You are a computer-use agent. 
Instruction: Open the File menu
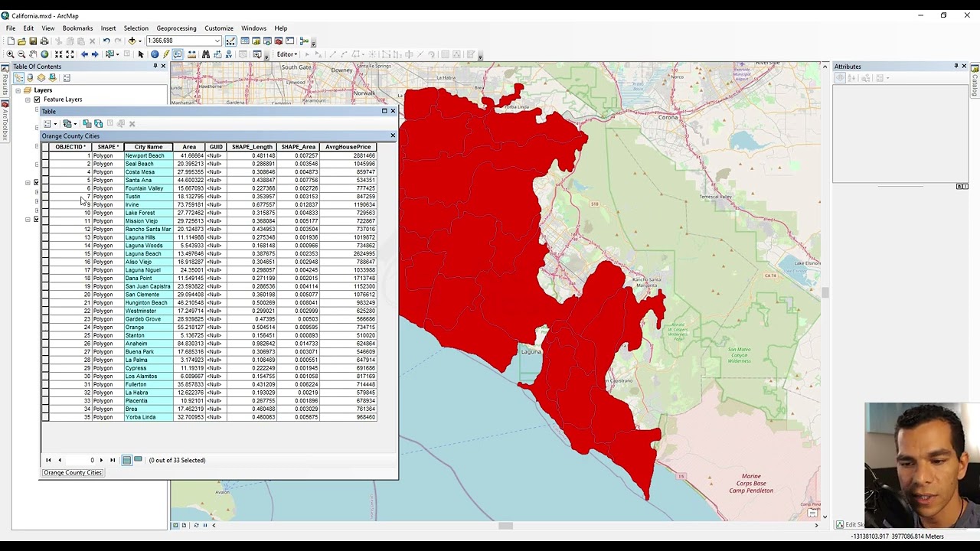click(x=11, y=28)
